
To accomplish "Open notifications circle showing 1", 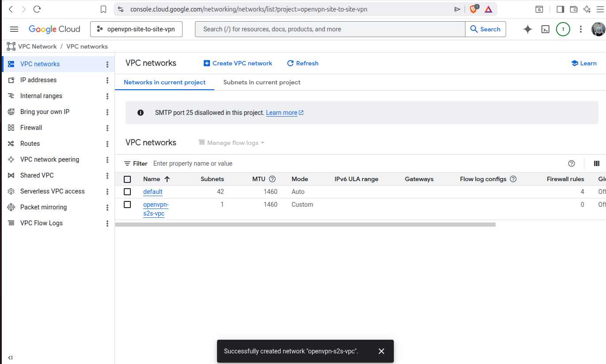I will point(563,29).
